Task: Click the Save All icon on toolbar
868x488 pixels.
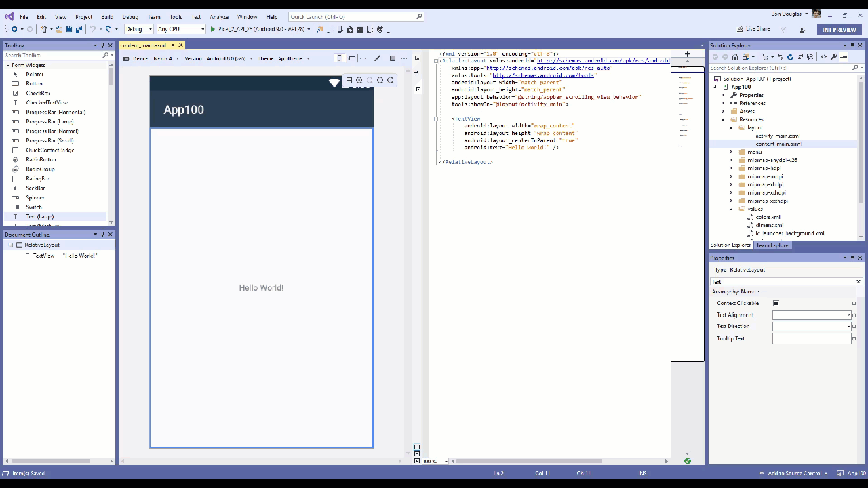Action: [x=79, y=29]
